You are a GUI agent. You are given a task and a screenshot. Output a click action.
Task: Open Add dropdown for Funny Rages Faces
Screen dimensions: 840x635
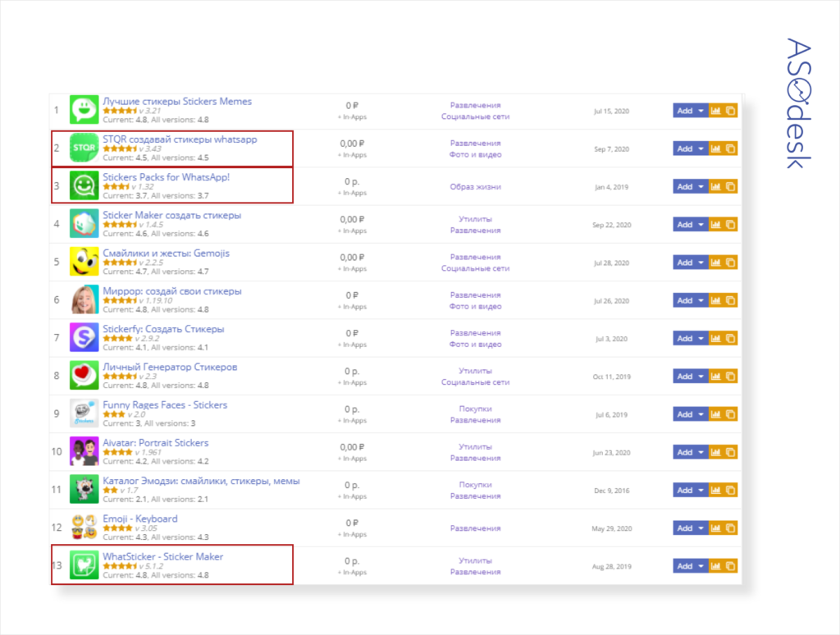pyautogui.click(x=691, y=414)
